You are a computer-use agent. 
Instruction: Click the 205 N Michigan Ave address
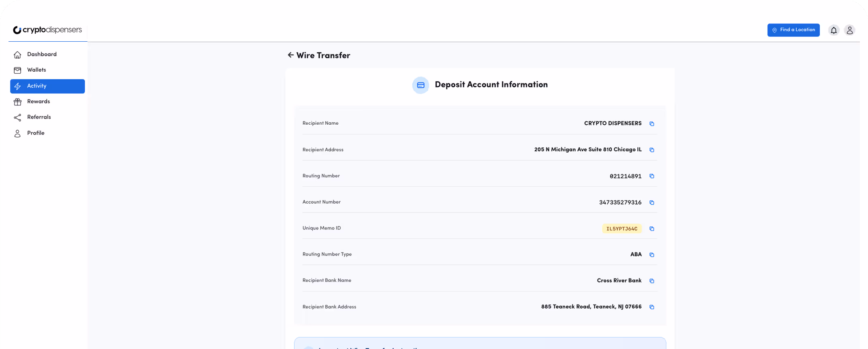click(x=588, y=150)
